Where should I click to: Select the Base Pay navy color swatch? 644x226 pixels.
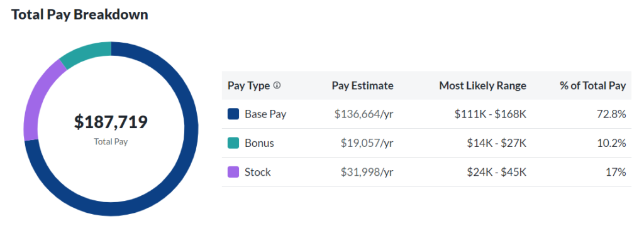(233, 114)
